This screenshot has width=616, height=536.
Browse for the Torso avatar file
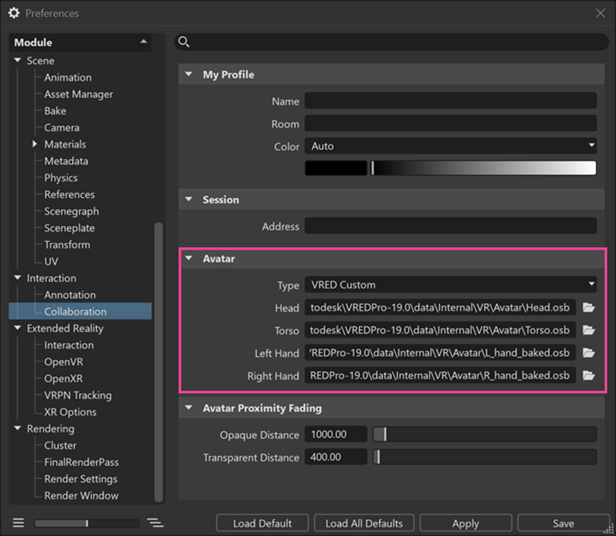[588, 330]
